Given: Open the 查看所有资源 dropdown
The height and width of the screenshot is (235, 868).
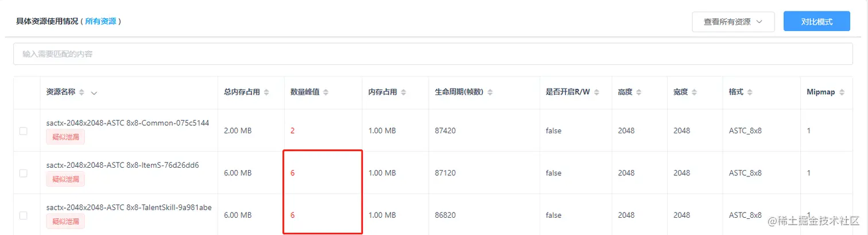Looking at the screenshot, I should coord(733,22).
